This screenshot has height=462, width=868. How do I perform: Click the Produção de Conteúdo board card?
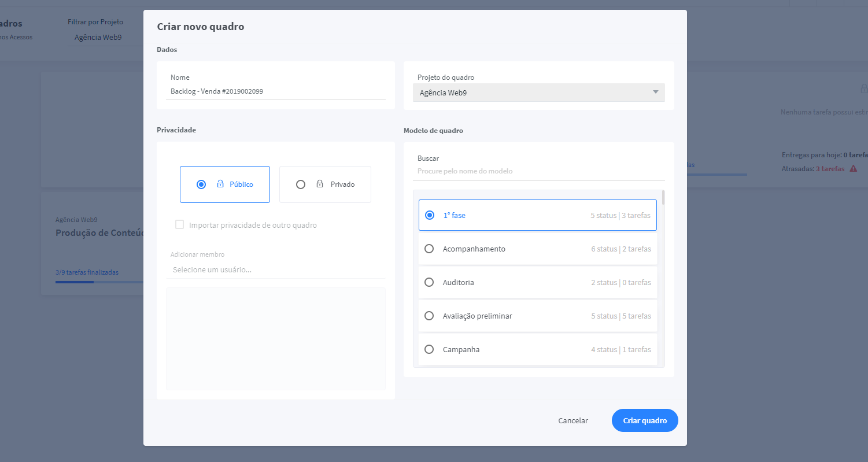point(93,244)
